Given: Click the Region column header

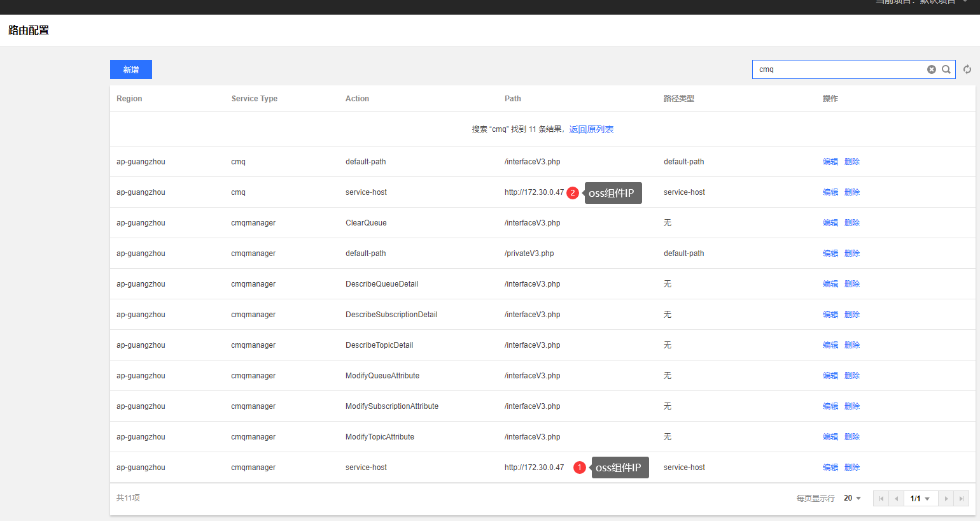Looking at the screenshot, I should point(129,99).
